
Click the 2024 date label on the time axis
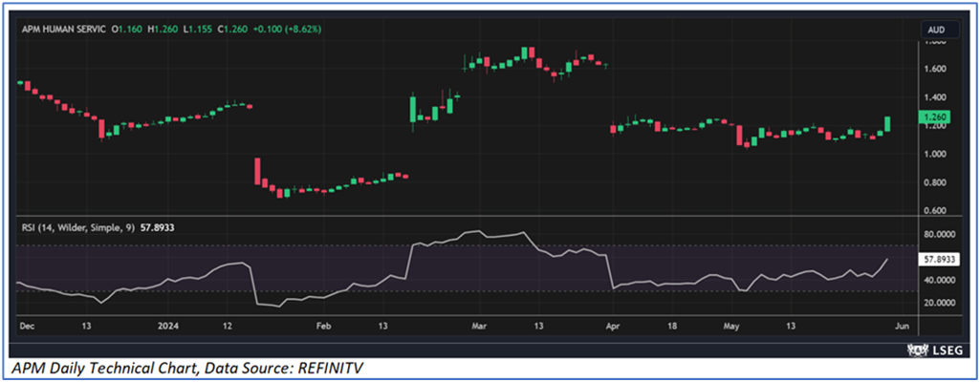click(167, 326)
